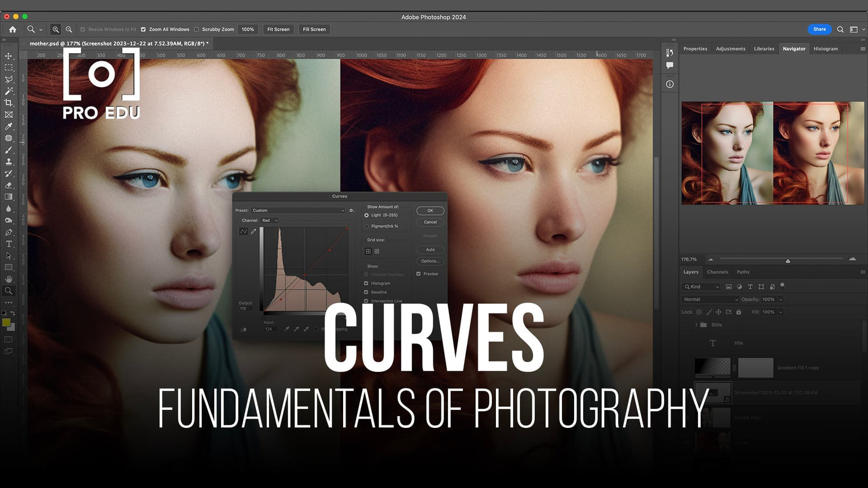This screenshot has height=488, width=868.
Task: Select the Hand tool
Action: tap(9, 279)
